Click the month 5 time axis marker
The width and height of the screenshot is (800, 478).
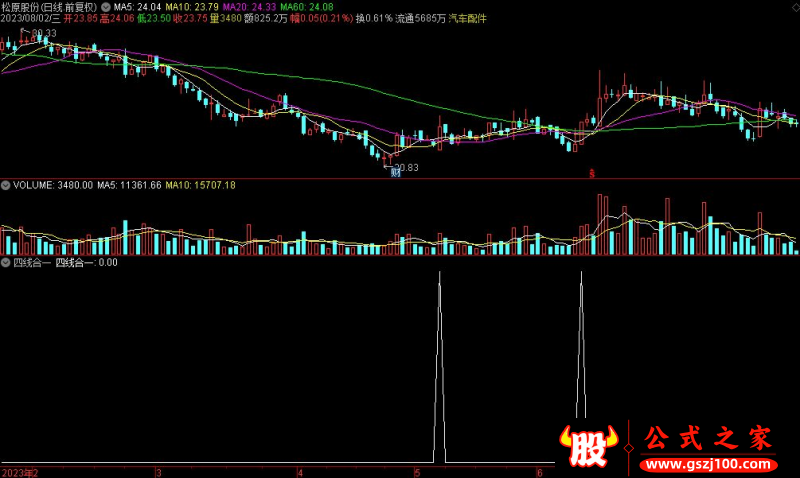[417, 473]
